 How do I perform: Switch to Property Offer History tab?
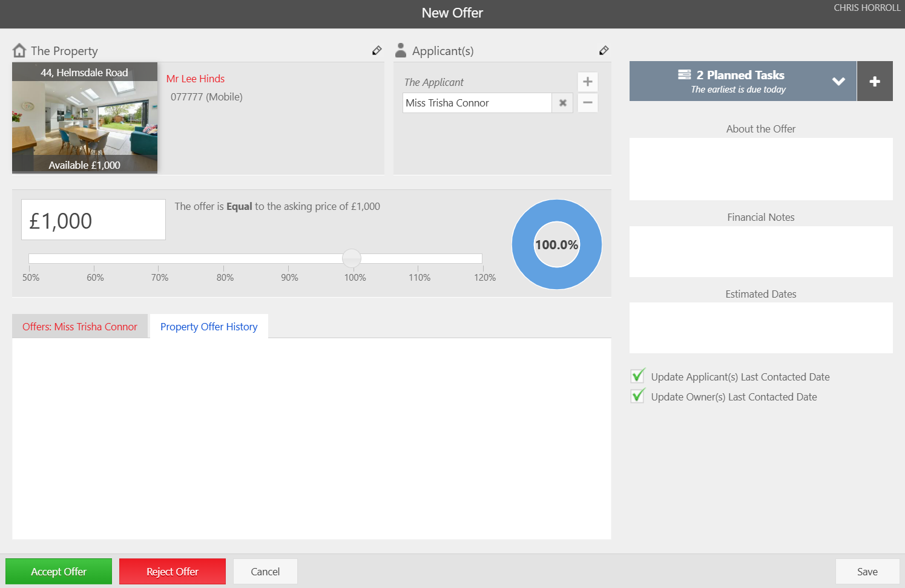coord(209,326)
